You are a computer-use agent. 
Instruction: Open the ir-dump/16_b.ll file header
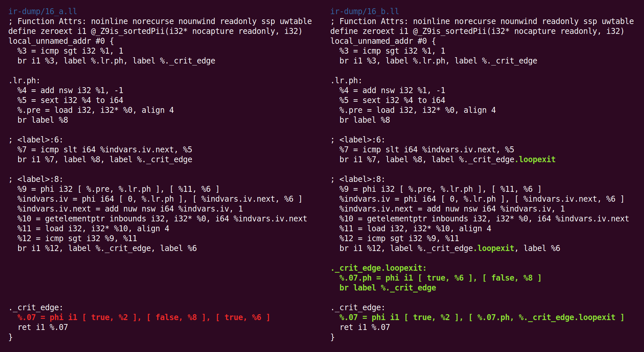pyautogui.click(x=365, y=12)
